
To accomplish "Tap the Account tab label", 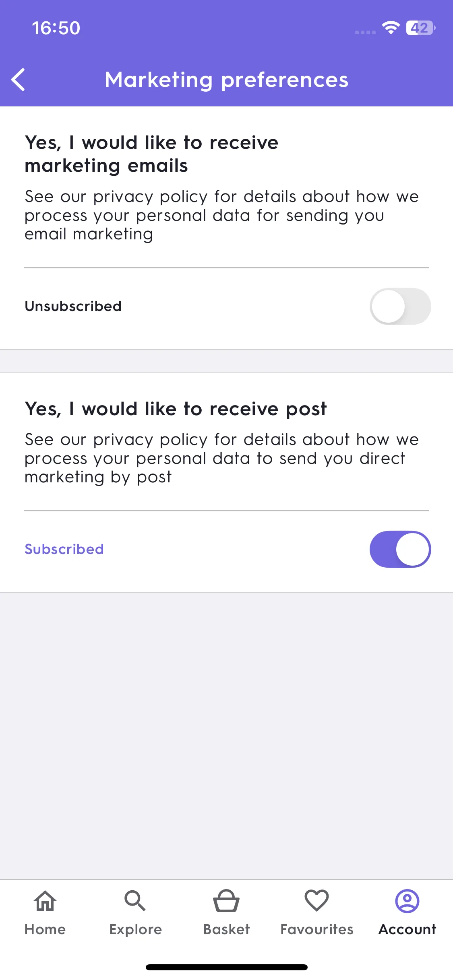I will tap(407, 929).
